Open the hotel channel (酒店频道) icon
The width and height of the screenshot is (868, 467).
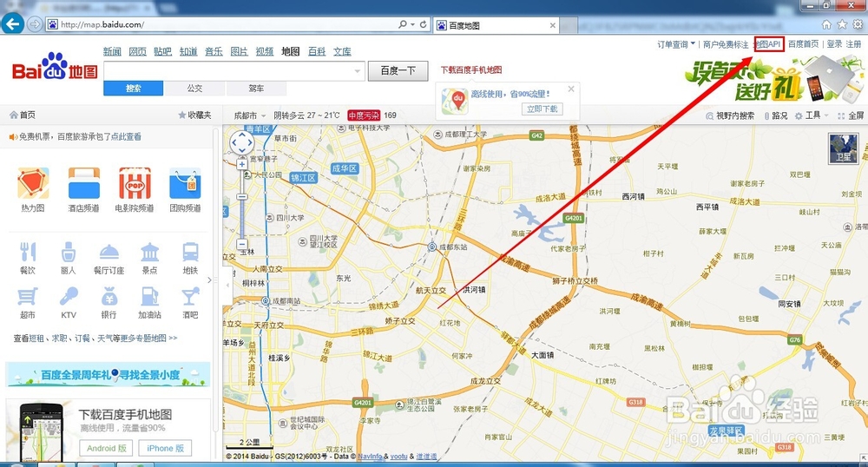(x=83, y=184)
